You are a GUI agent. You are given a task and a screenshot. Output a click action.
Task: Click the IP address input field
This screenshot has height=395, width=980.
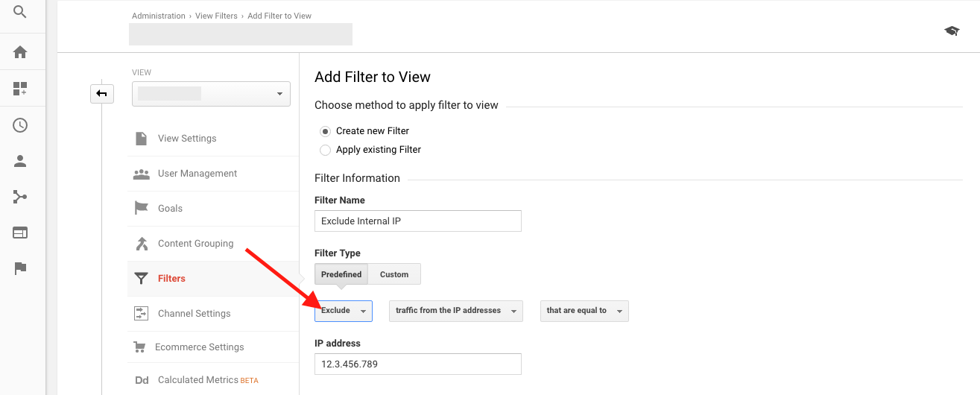tap(417, 364)
